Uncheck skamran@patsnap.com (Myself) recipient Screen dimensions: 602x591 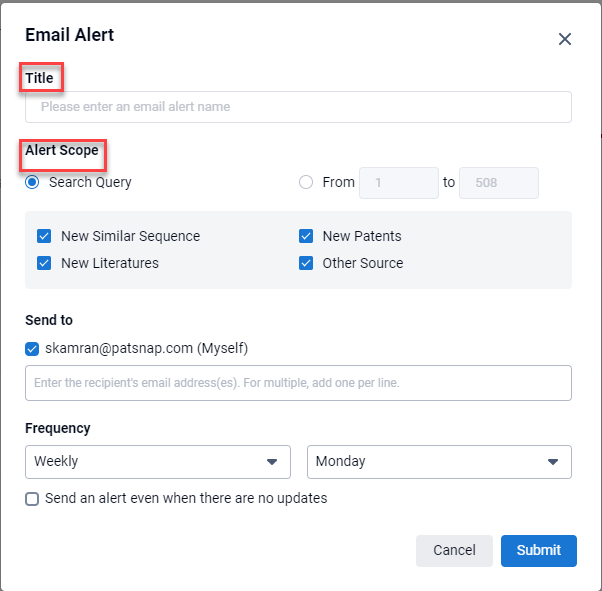pos(33,349)
